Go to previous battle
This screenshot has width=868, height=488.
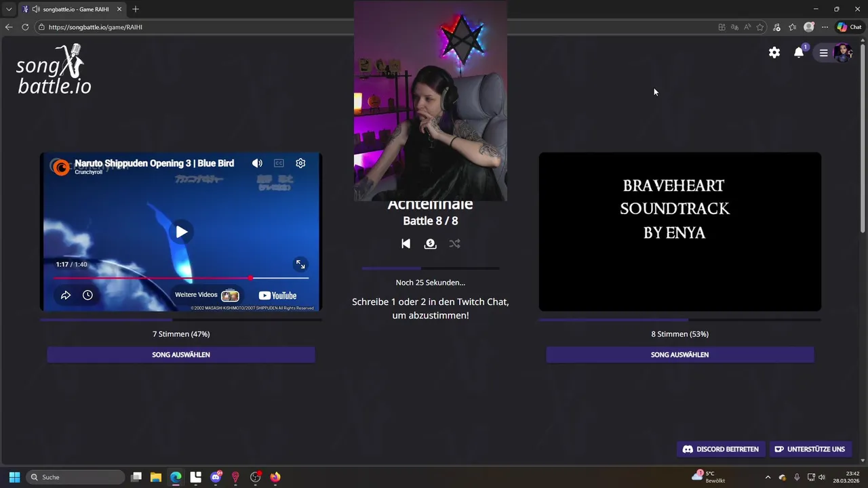[x=406, y=243]
